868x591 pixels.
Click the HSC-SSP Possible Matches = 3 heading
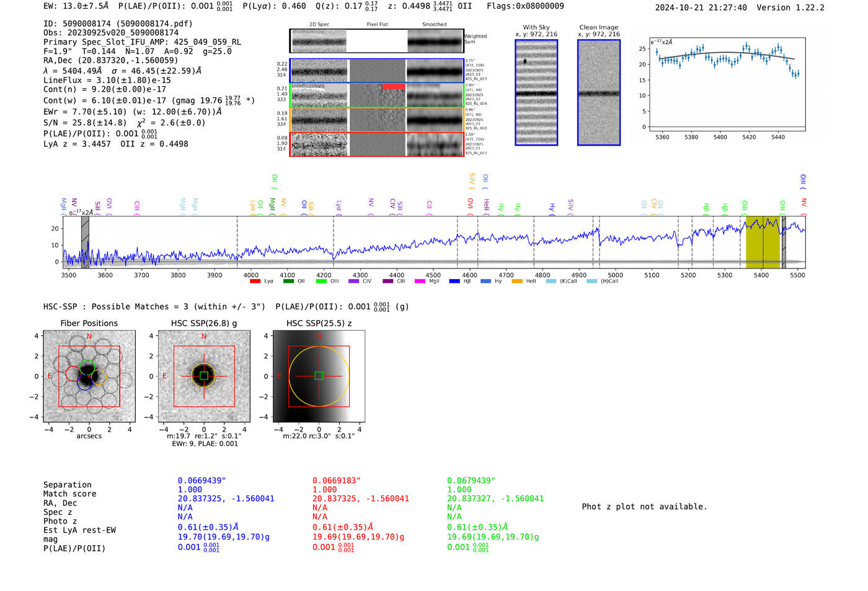pos(154,306)
